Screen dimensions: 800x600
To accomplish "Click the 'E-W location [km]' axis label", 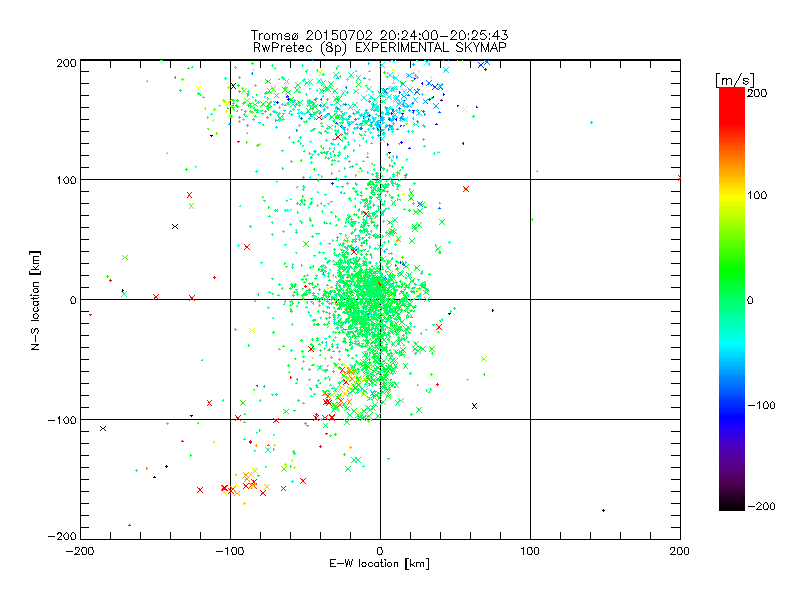I will click(379, 564).
